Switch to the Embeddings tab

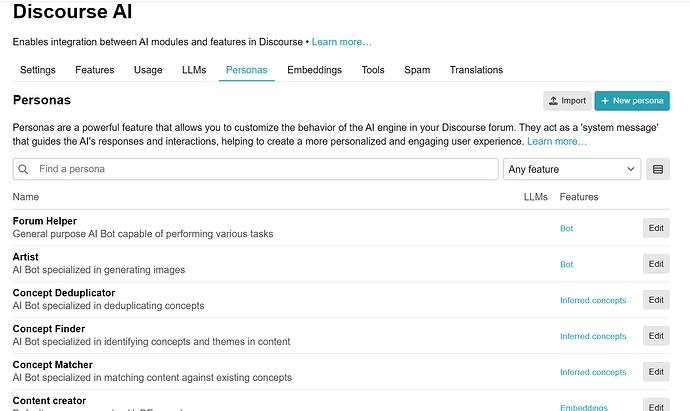pyautogui.click(x=314, y=70)
